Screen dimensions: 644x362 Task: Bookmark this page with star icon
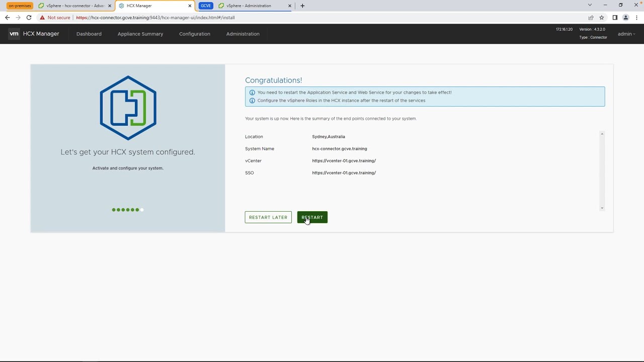[601, 18]
